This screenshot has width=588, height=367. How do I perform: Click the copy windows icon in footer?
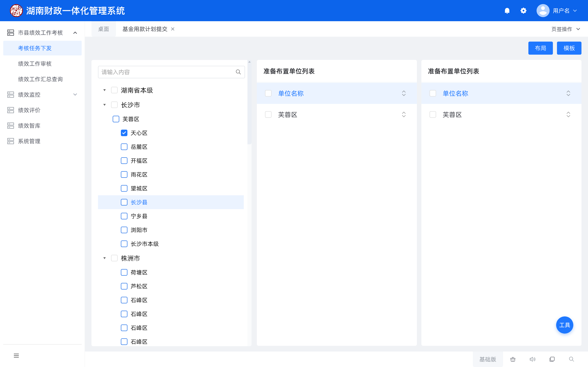tap(552, 359)
